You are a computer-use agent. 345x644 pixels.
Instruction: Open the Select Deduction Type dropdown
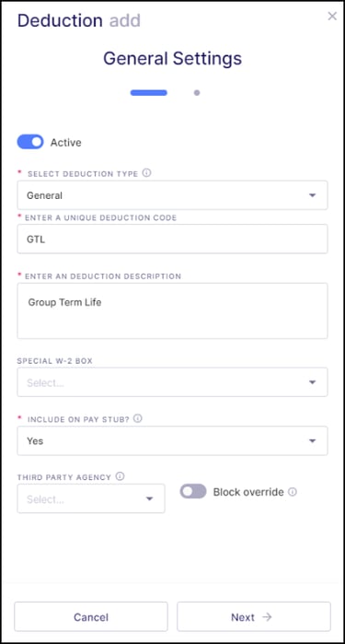(172, 195)
